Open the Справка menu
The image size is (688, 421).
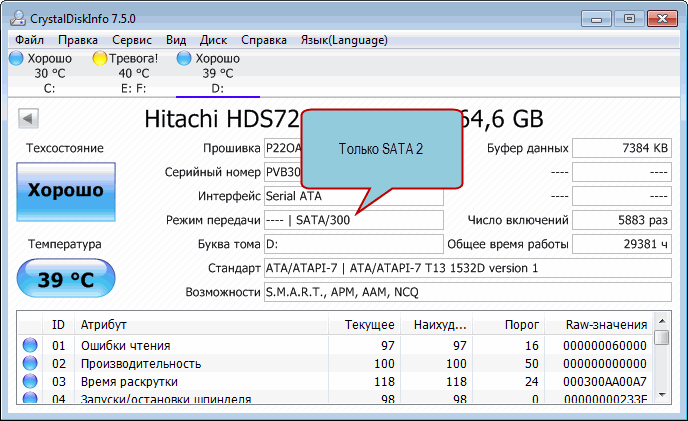264,40
